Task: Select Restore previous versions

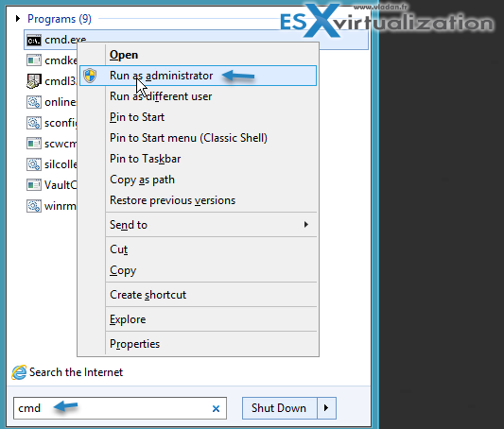Action: pyautogui.click(x=198, y=200)
